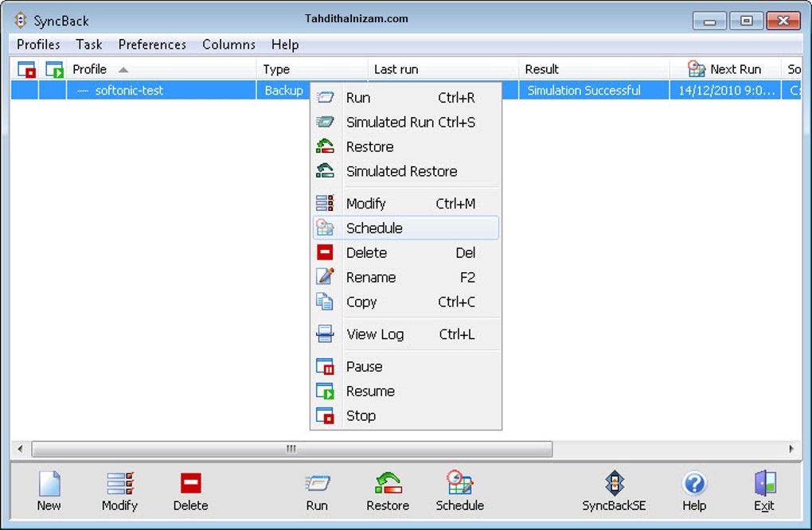Click the Simulation Successful result cell

point(594,91)
